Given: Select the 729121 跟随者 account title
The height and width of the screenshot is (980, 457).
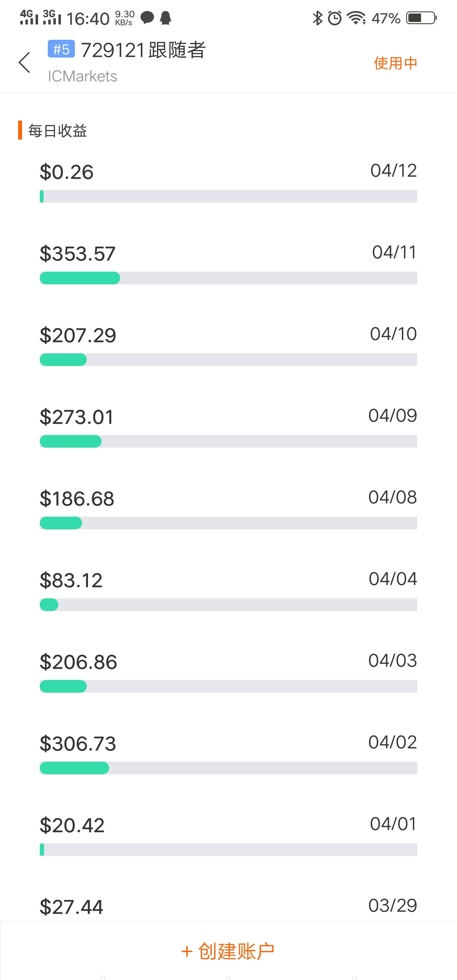Looking at the screenshot, I should point(143,50).
